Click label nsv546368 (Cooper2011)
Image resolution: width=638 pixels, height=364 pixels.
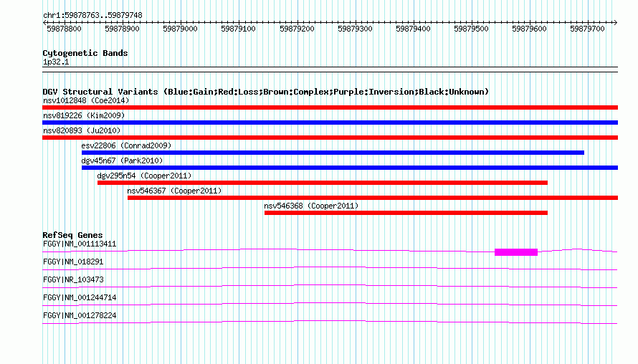(311, 206)
